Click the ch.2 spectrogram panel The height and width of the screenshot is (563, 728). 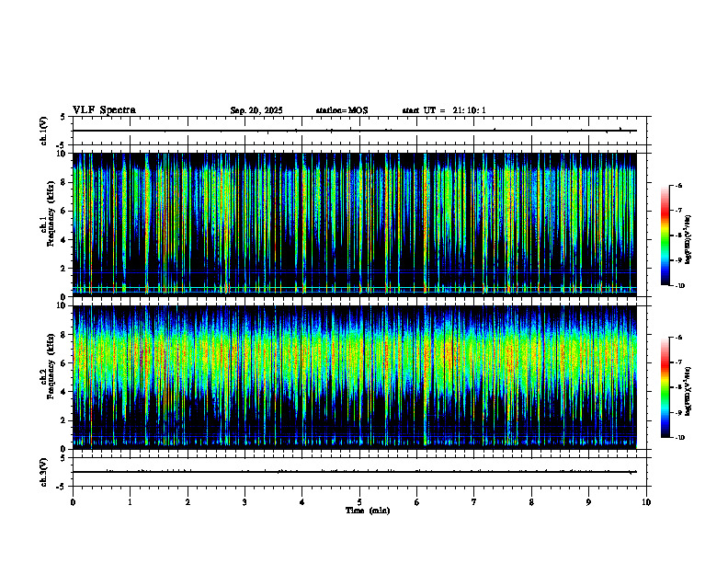[x=355, y=377]
